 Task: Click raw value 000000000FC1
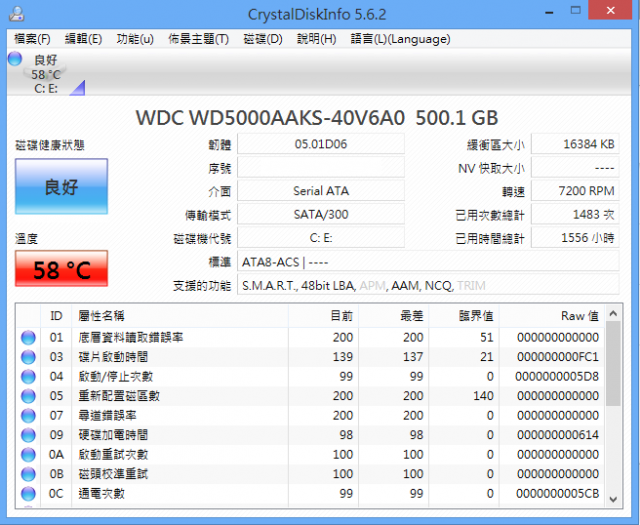point(558,357)
